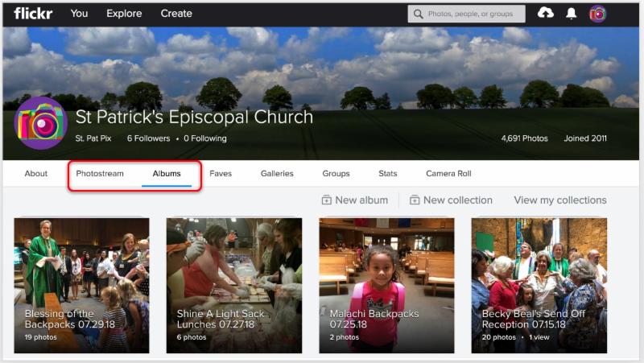Open View my collections link

pyautogui.click(x=560, y=200)
